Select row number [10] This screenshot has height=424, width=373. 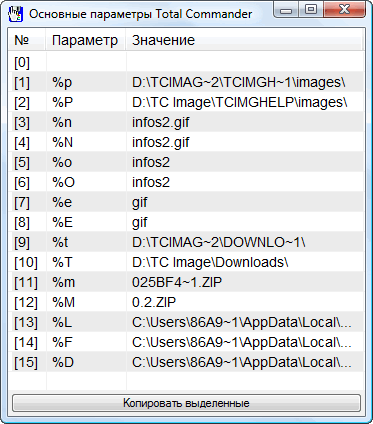click(x=26, y=262)
